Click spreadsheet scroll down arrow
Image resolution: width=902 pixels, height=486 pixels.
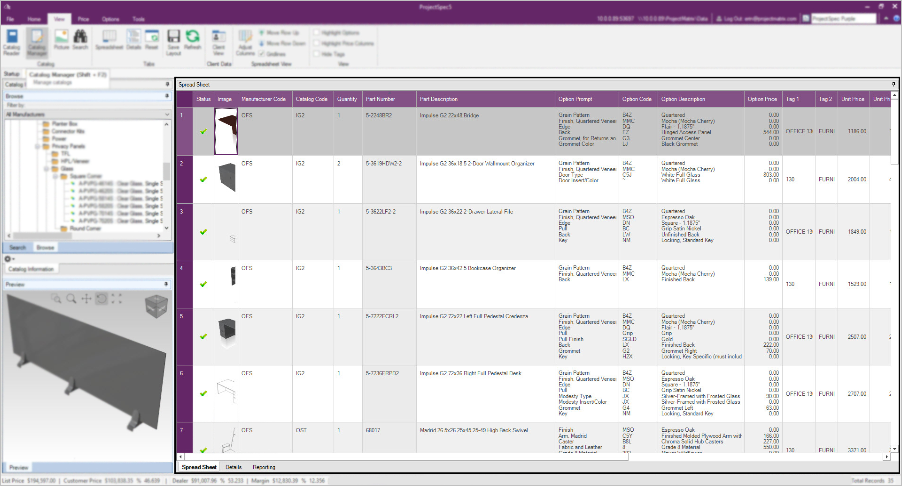click(x=893, y=449)
